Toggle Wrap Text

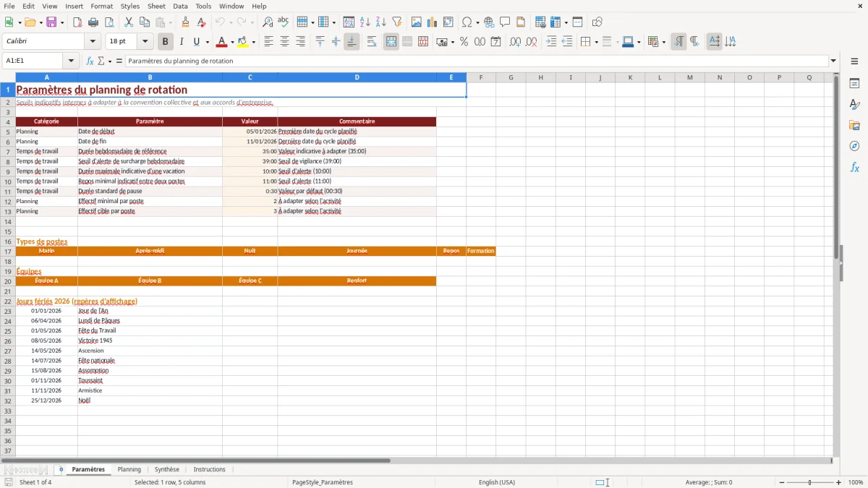click(372, 42)
